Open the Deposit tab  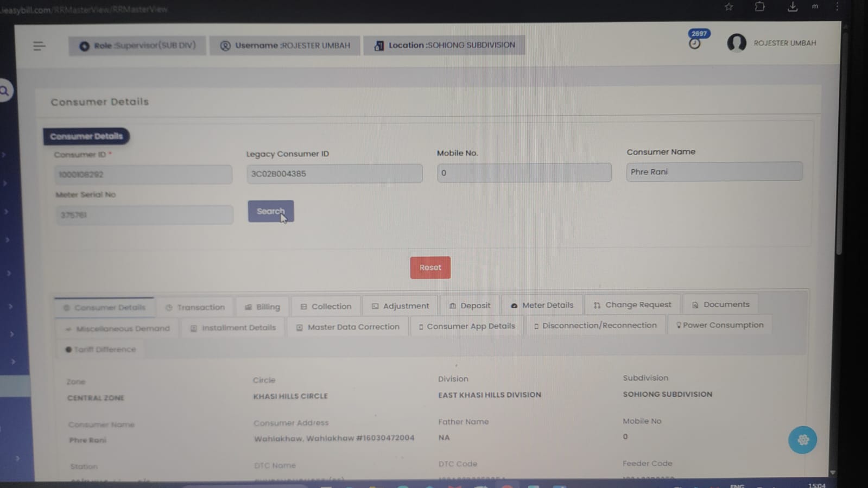point(470,306)
